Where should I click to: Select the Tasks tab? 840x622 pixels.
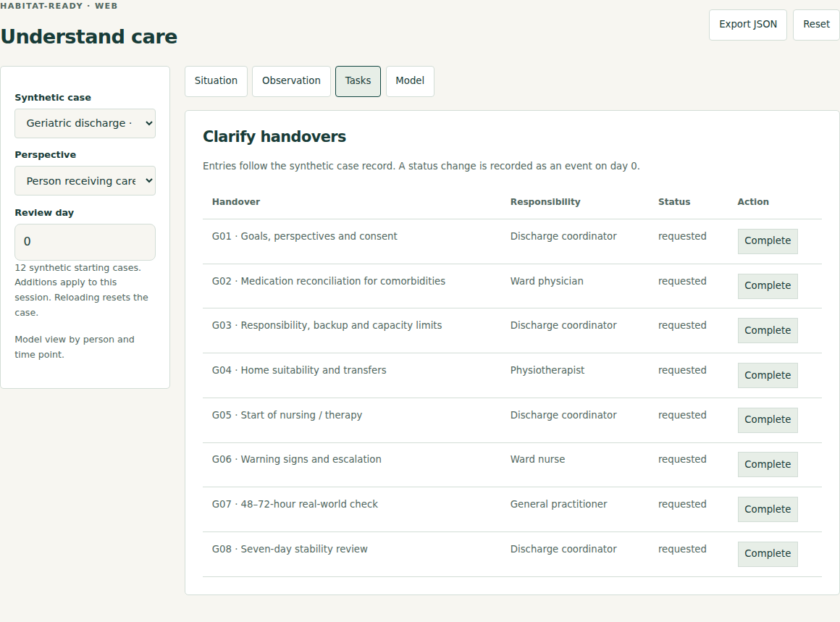[x=358, y=81]
